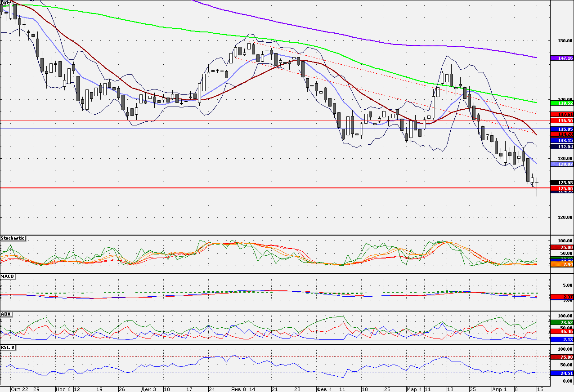Select the red 125.00 support level tag

[x=562, y=188]
